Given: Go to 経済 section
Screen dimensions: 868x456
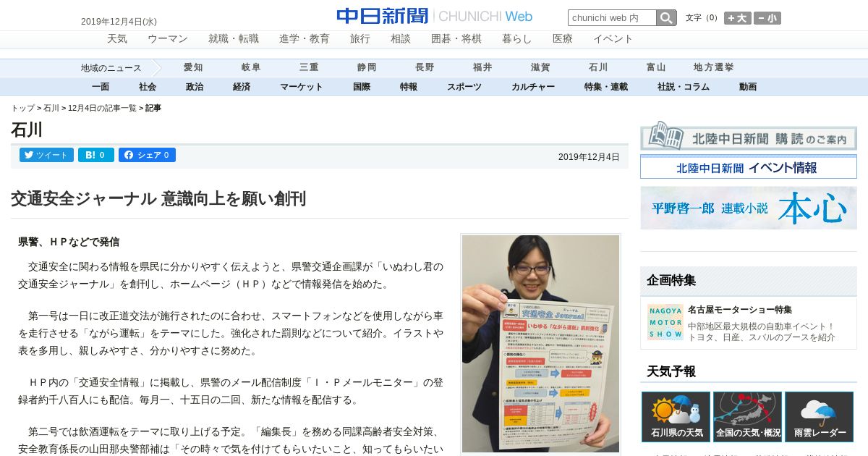Looking at the screenshot, I should click(x=242, y=87).
